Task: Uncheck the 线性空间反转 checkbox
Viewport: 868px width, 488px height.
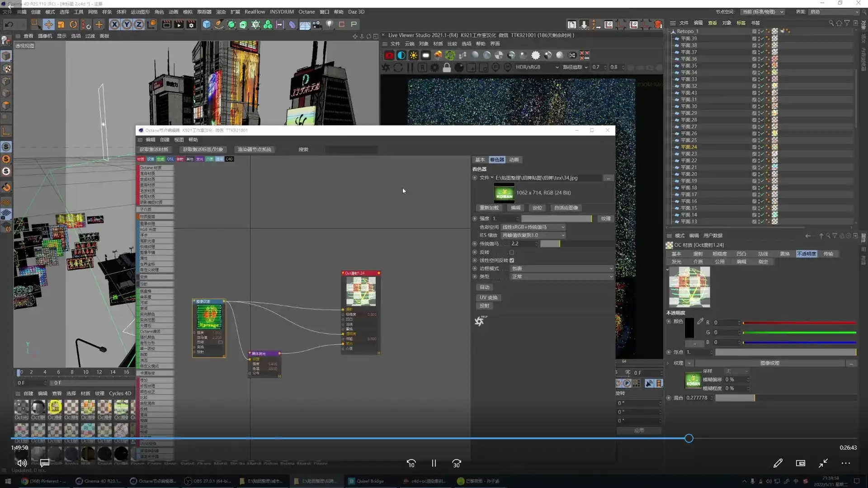Action: 512,260
